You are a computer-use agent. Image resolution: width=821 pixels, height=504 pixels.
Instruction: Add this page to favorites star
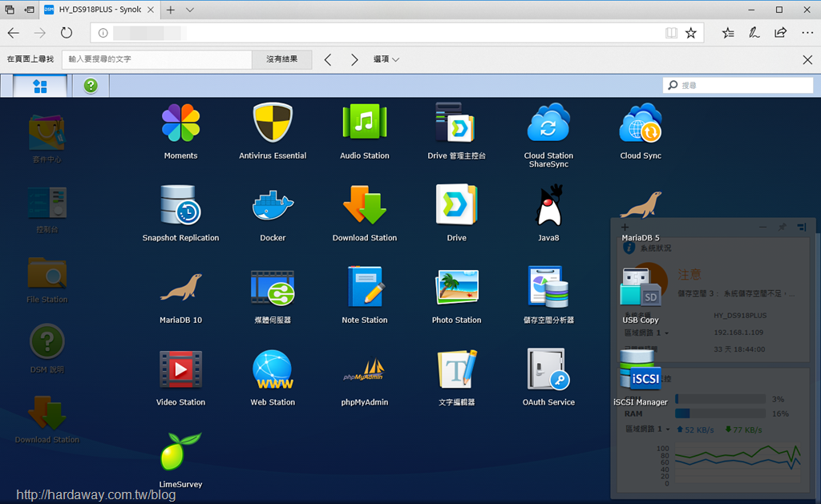691,33
